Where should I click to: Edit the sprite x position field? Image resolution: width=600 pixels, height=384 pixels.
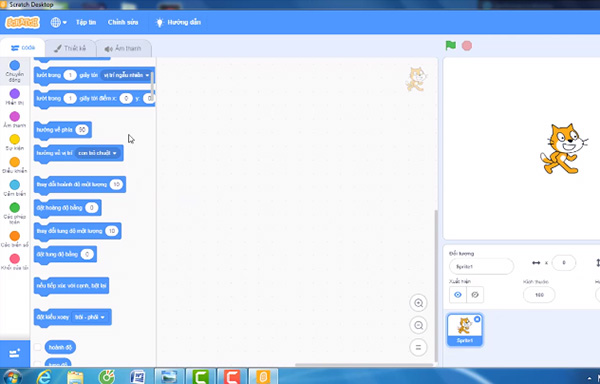[x=564, y=263]
